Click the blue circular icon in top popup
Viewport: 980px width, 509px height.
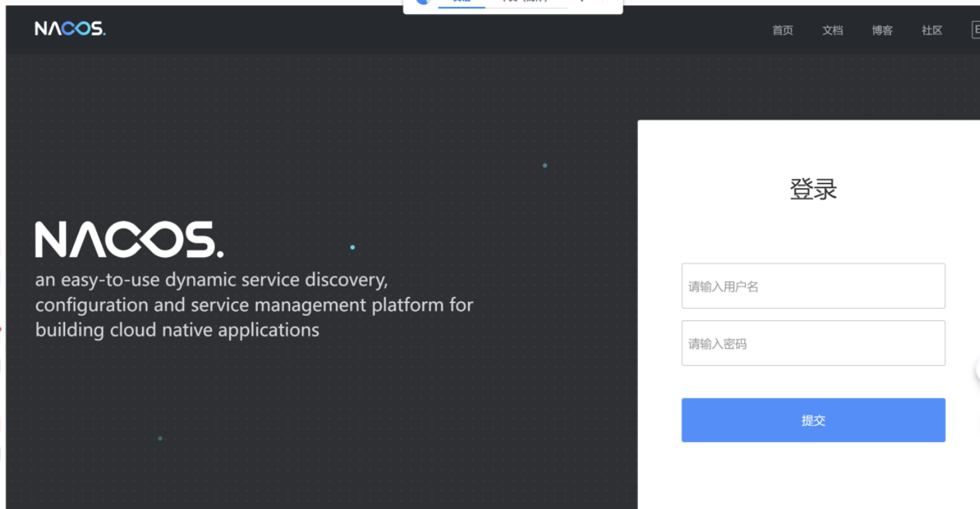tap(421, 2)
